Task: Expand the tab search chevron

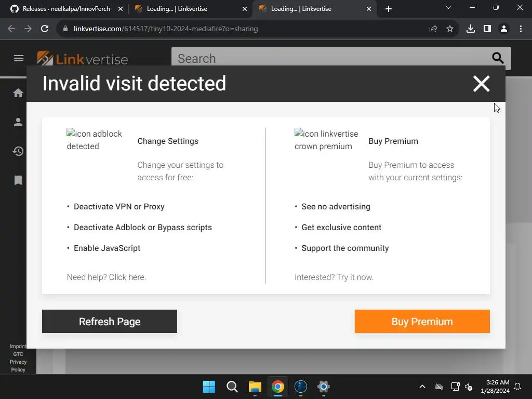Action: (x=448, y=7)
